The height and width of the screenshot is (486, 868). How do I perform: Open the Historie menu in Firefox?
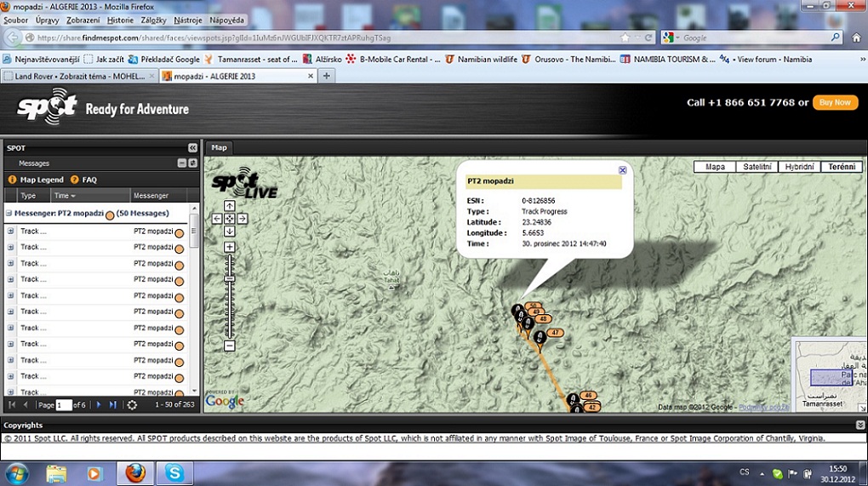(x=120, y=20)
